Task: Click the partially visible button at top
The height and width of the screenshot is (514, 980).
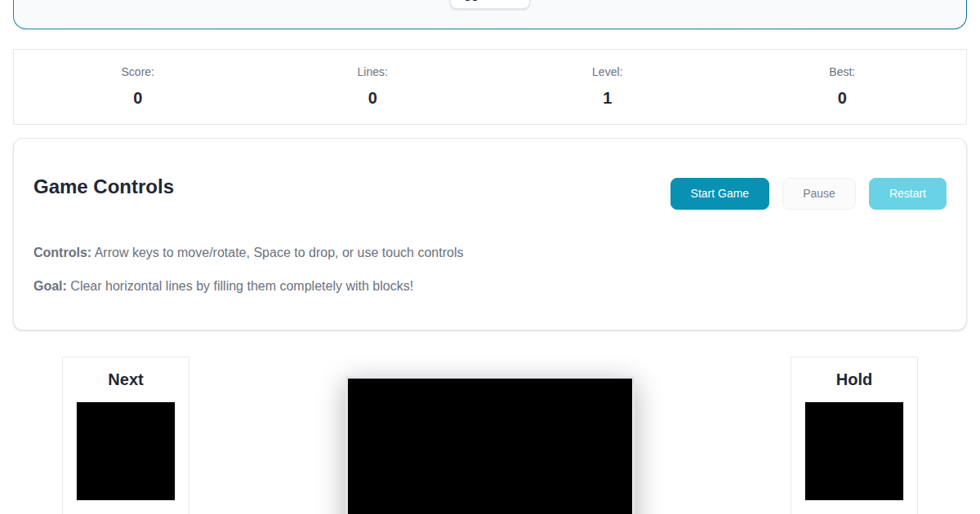Action: (x=490, y=3)
